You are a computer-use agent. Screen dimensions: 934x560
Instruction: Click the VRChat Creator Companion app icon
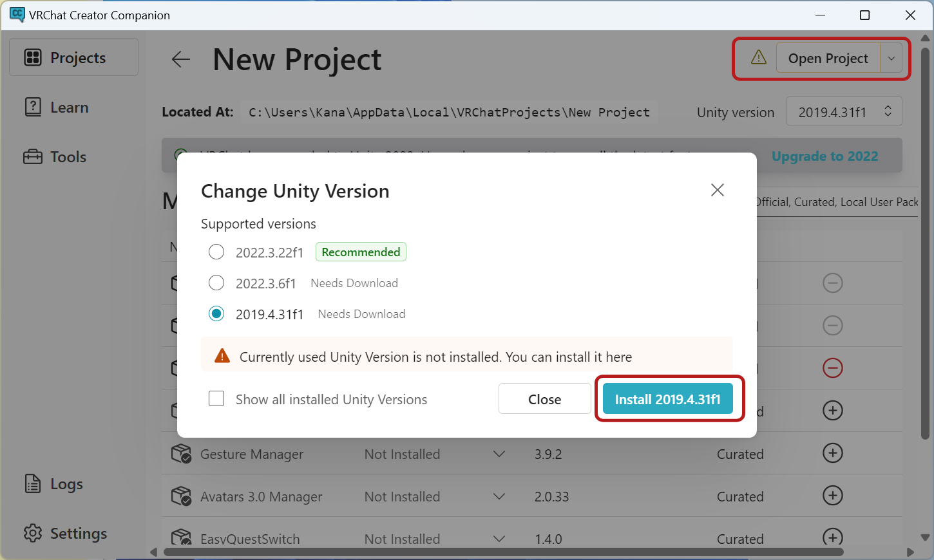pos(17,14)
